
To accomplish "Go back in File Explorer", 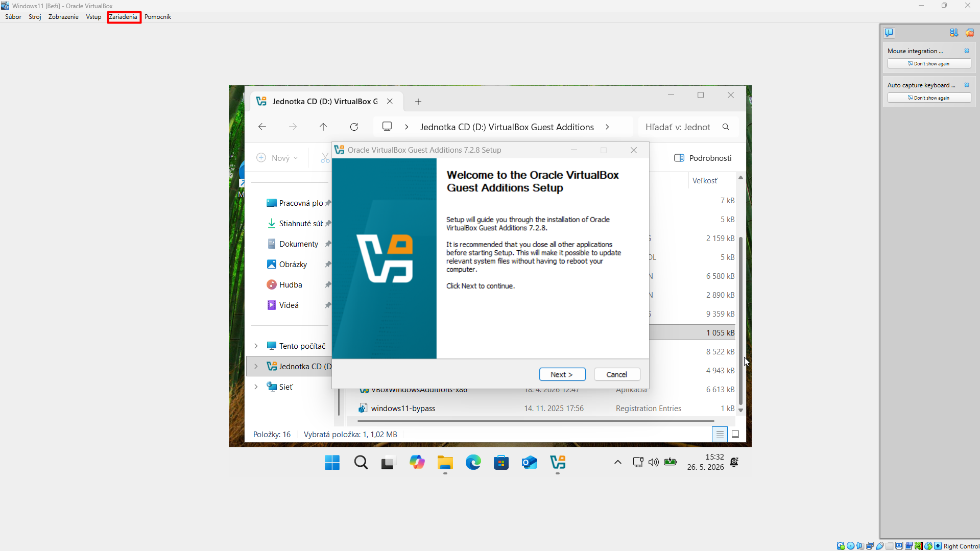I will coord(262,127).
